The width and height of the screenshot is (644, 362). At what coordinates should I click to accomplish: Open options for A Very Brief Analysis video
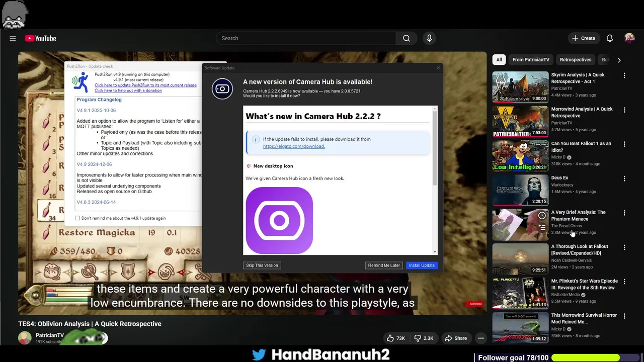[x=624, y=213]
